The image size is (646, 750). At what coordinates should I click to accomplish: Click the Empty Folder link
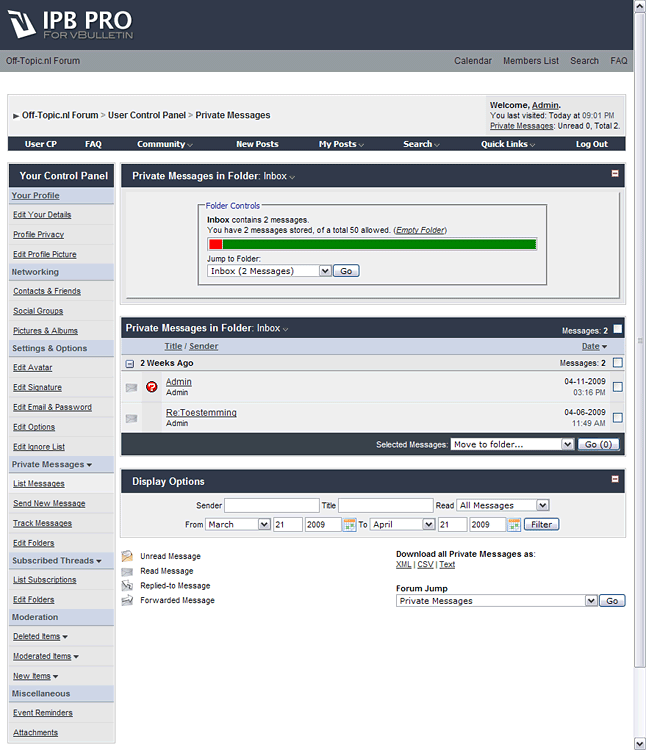coord(420,230)
